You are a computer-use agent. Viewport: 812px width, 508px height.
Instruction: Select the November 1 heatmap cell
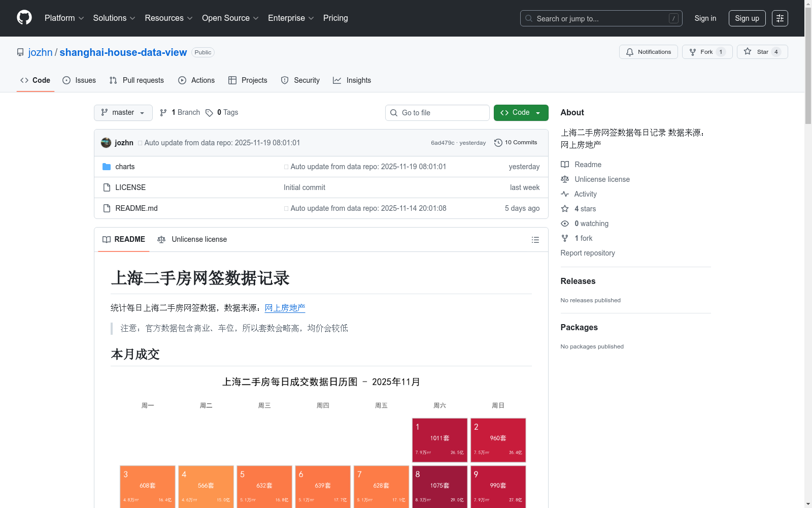(x=439, y=440)
